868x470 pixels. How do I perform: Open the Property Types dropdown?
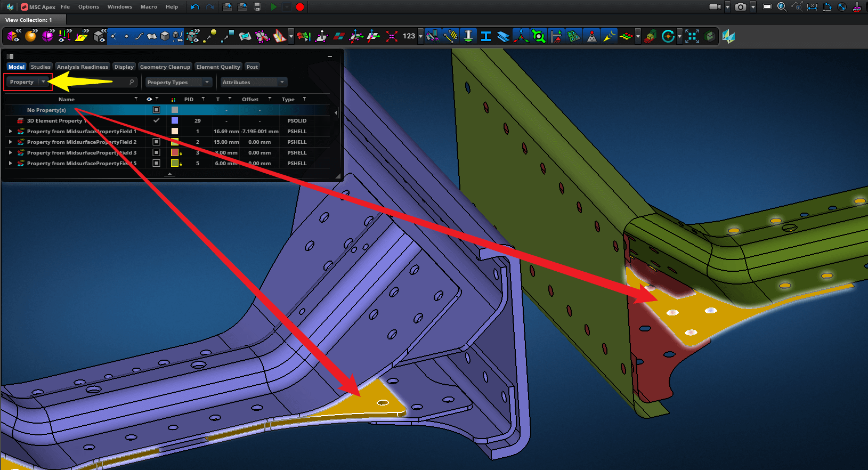[179, 82]
